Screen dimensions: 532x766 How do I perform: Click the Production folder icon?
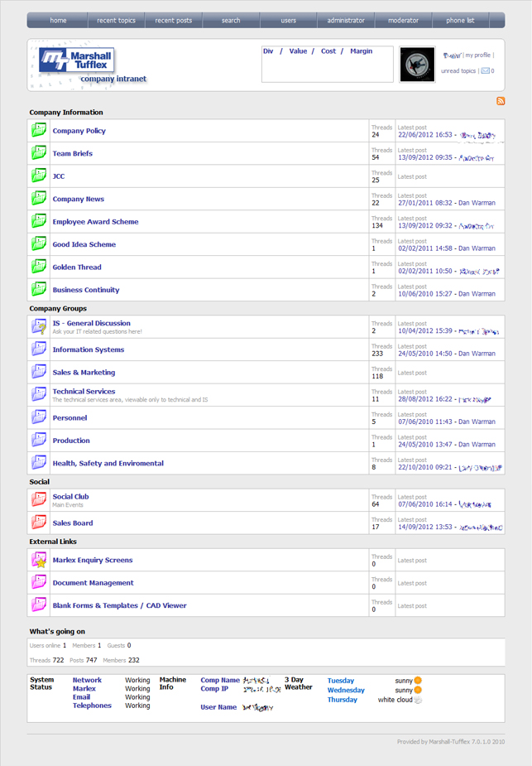tap(39, 441)
